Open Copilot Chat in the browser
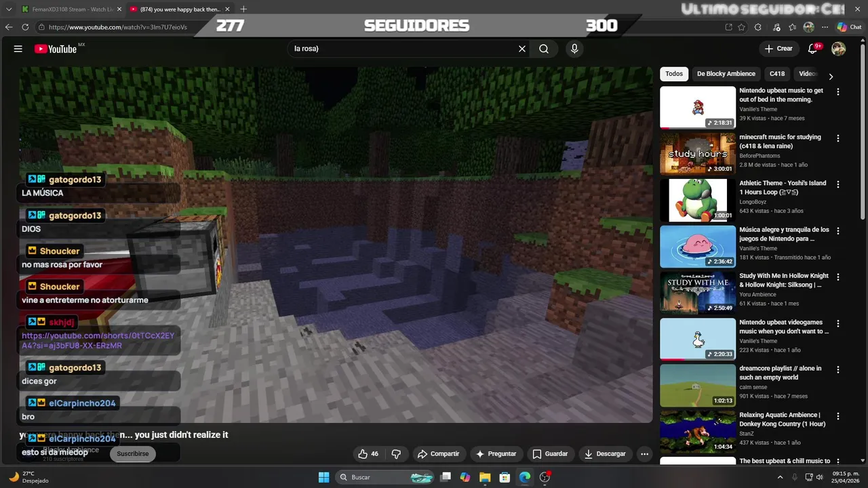 click(849, 27)
